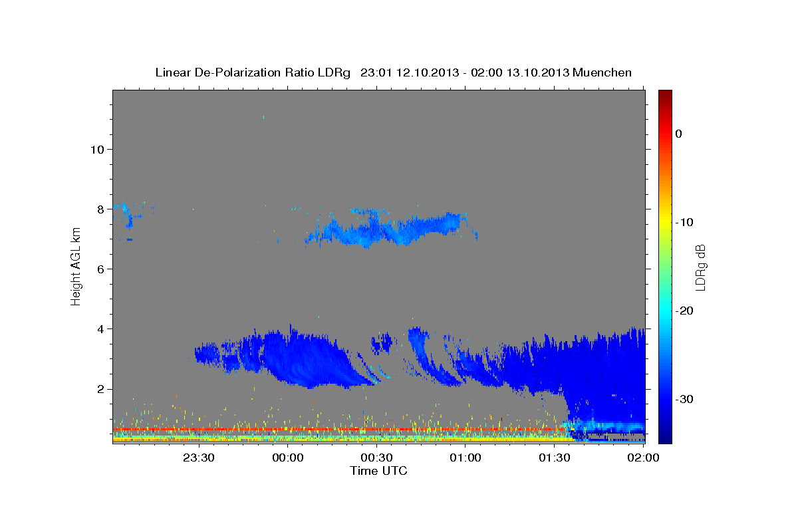This screenshot has height=532, width=798.
Task: Click the height tick label '4'
Action: point(101,329)
